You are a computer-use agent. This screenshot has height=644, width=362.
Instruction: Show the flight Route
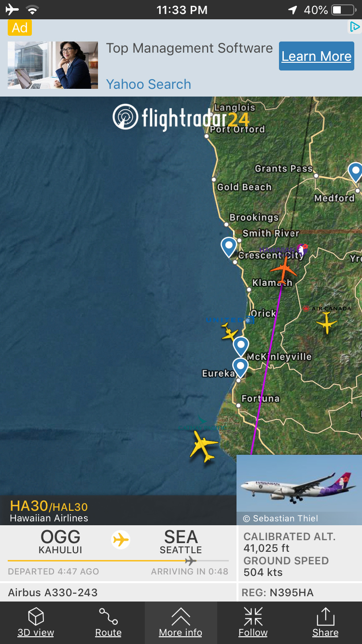coord(108,616)
